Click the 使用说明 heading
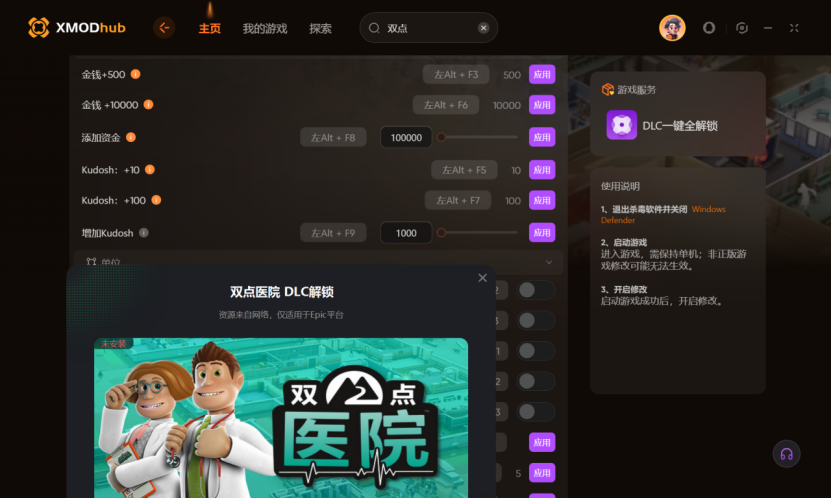Viewport: 831px width, 498px height. [x=620, y=186]
